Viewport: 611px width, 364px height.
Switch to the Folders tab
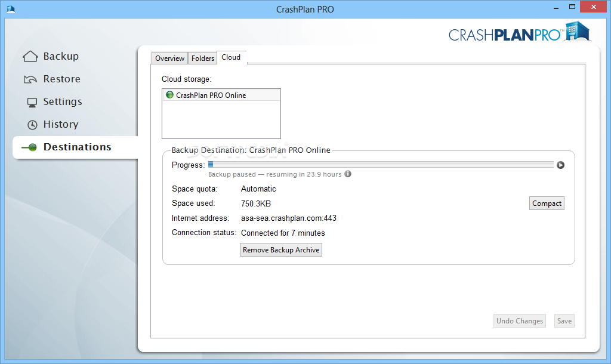click(203, 58)
